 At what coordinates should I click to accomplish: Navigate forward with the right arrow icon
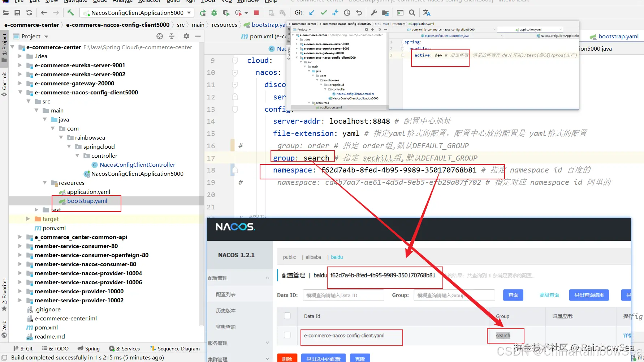click(56, 13)
